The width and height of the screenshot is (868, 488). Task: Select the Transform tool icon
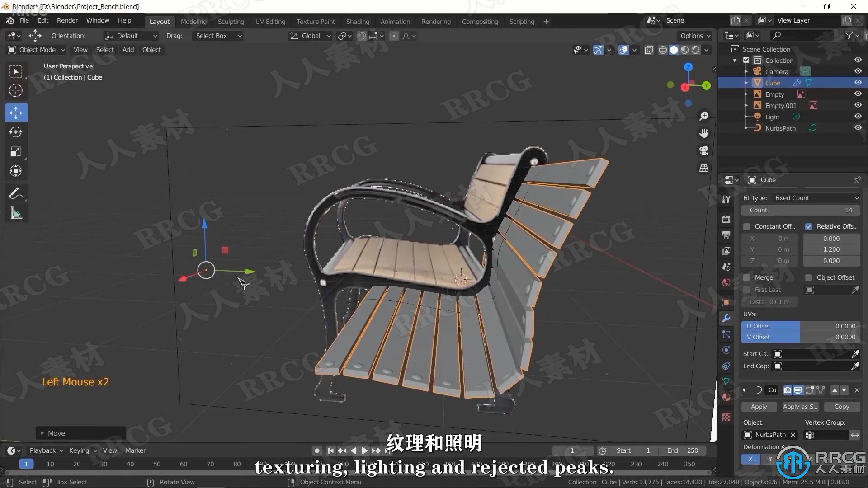[15, 171]
